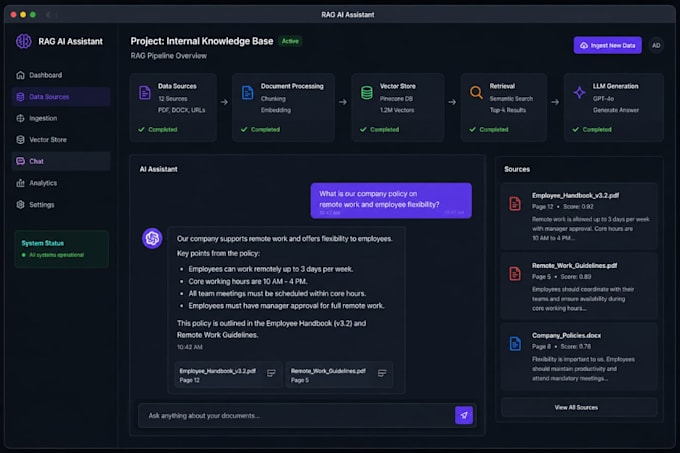This screenshot has width=680, height=453.
Task: Click the 'Score: 0.78' text
Action: tap(575, 347)
